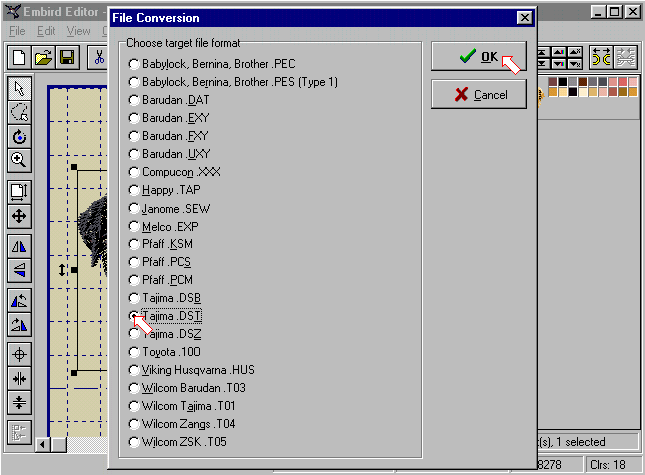Select Tajima .DSB format
This screenshot has width=645, height=475.
point(165,298)
